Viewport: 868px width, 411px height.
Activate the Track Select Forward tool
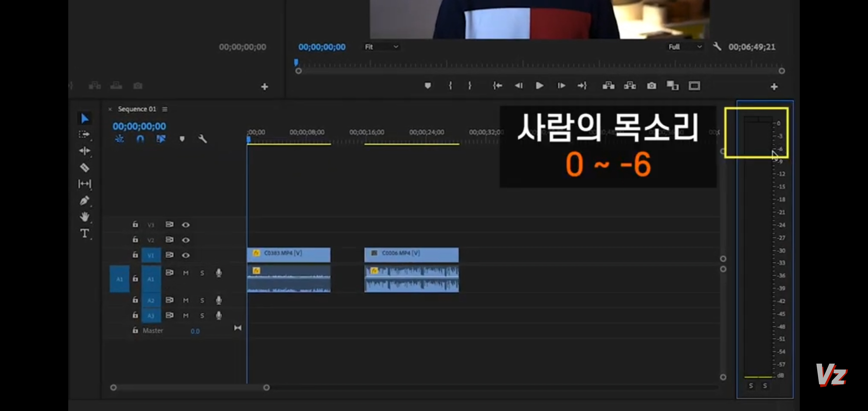[84, 134]
